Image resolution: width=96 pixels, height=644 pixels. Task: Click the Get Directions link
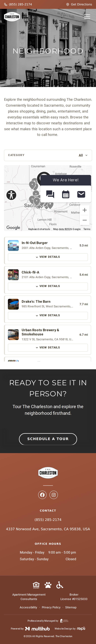click(x=79, y=4)
